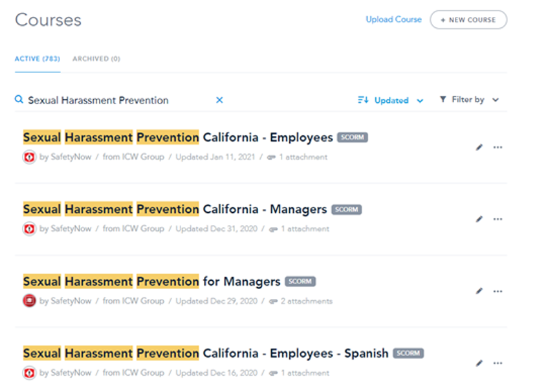Open three-dot menu for California - Managers course
The image size is (548, 392).
click(x=498, y=219)
